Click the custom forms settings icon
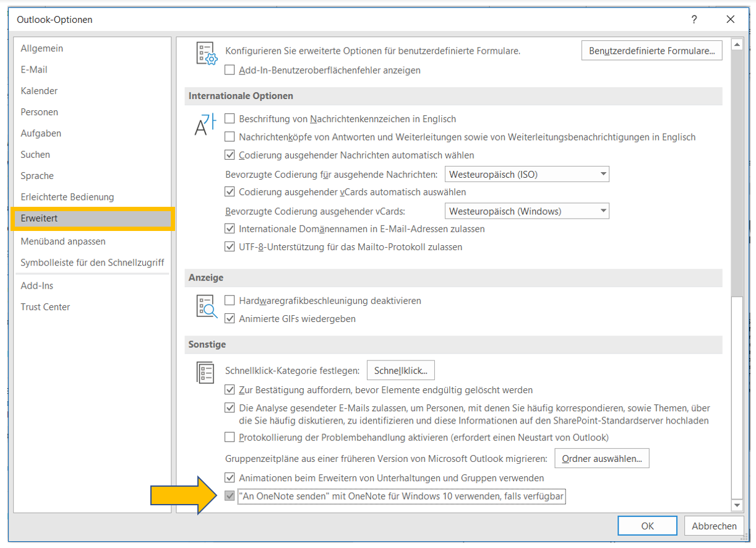Image resolution: width=756 pixels, height=548 pixels. pos(207,54)
